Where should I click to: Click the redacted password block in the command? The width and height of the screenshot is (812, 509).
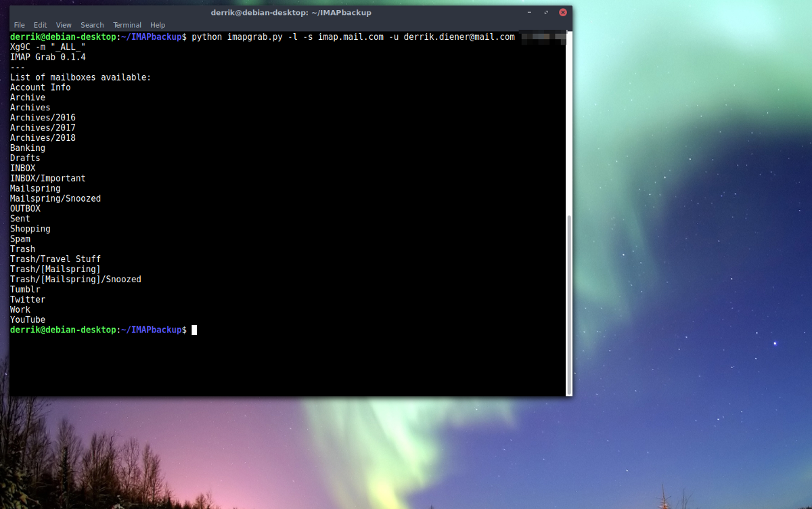[x=545, y=38]
